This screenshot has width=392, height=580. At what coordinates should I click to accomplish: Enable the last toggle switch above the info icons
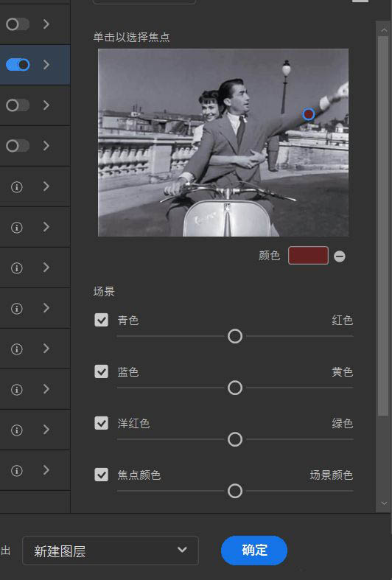tap(18, 146)
